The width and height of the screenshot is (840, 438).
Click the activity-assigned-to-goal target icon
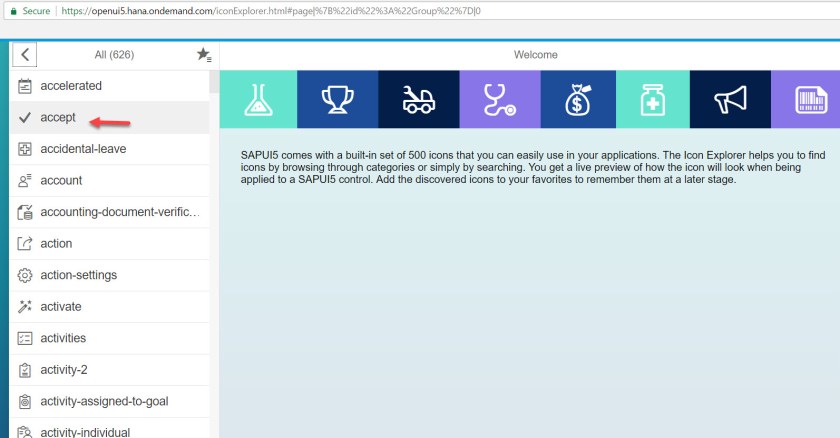coord(25,402)
